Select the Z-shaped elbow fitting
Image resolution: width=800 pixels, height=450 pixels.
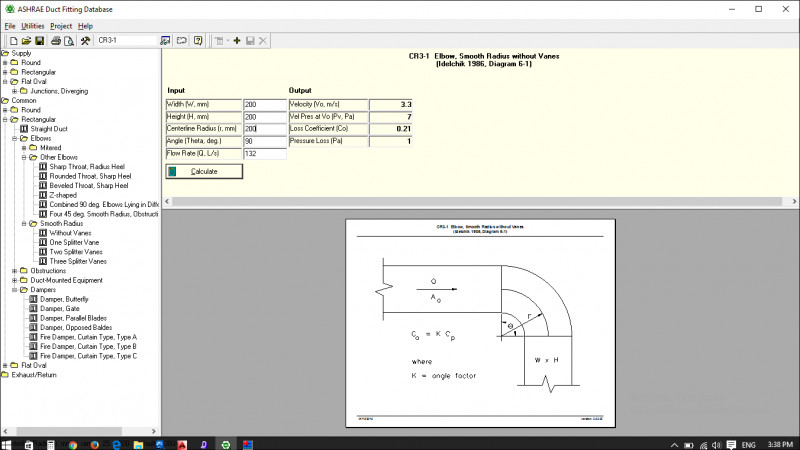point(63,195)
